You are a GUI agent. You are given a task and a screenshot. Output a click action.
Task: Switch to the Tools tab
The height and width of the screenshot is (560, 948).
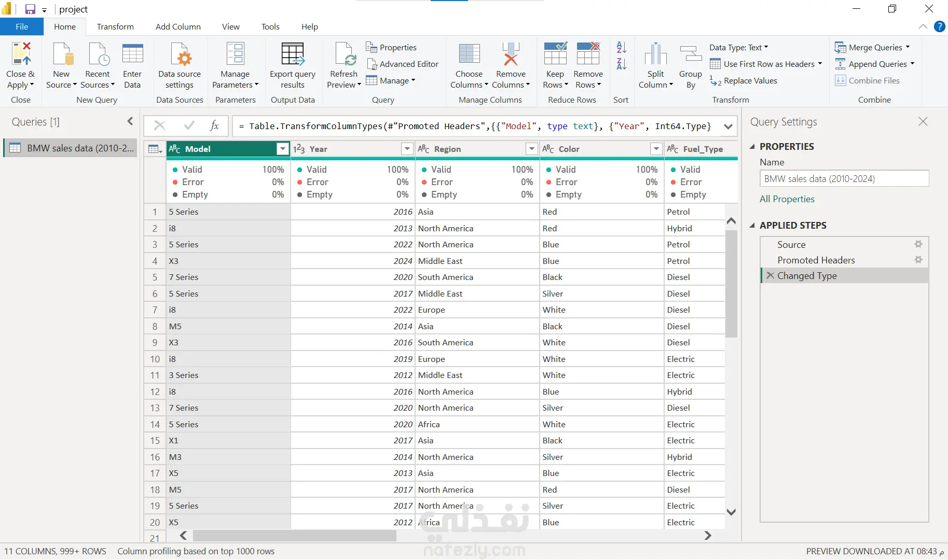(x=270, y=26)
